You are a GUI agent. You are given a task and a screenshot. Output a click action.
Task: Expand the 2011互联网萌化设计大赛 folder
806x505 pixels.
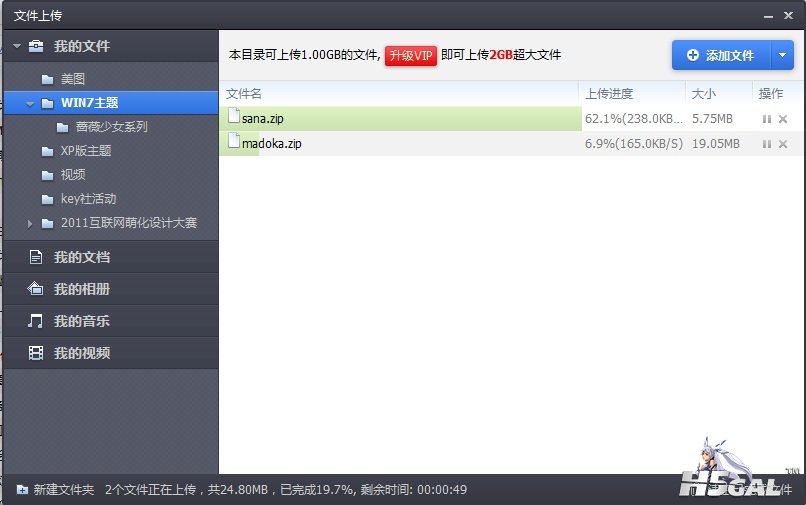[30, 223]
